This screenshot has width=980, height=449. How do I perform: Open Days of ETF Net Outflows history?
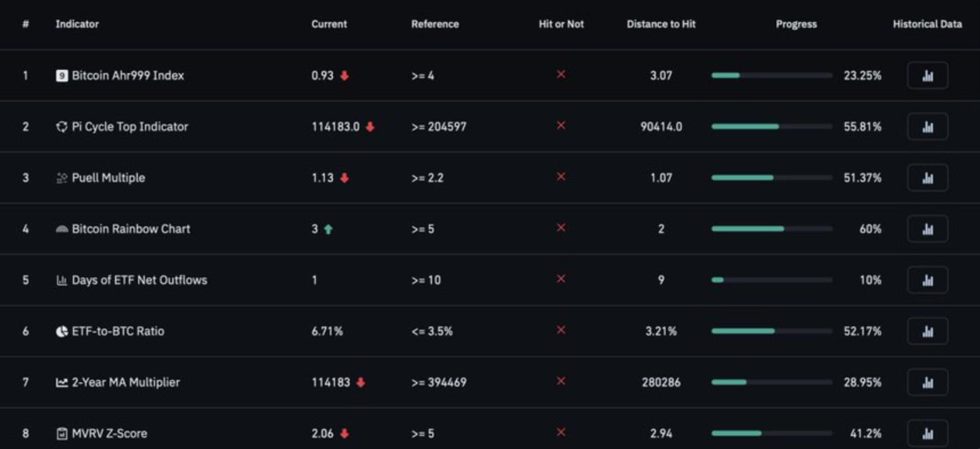(x=927, y=280)
